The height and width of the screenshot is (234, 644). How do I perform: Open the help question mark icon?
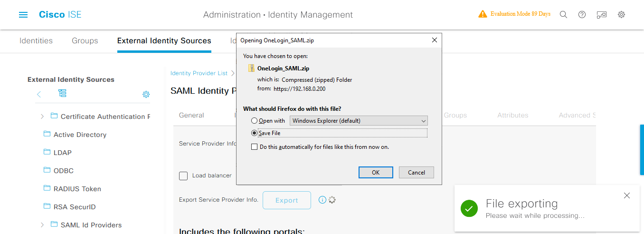(x=582, y=15)
